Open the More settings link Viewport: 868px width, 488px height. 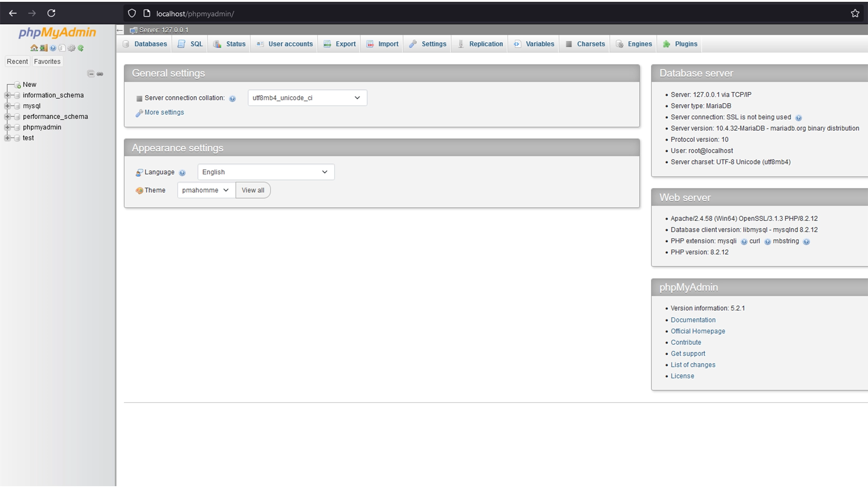click(x=164, y=113)
